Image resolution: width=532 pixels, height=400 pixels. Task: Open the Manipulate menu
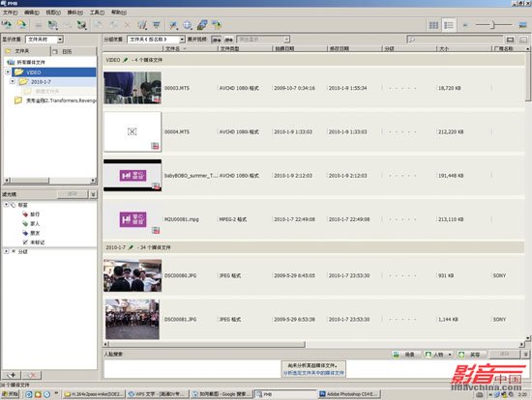[x=75, y=13]
